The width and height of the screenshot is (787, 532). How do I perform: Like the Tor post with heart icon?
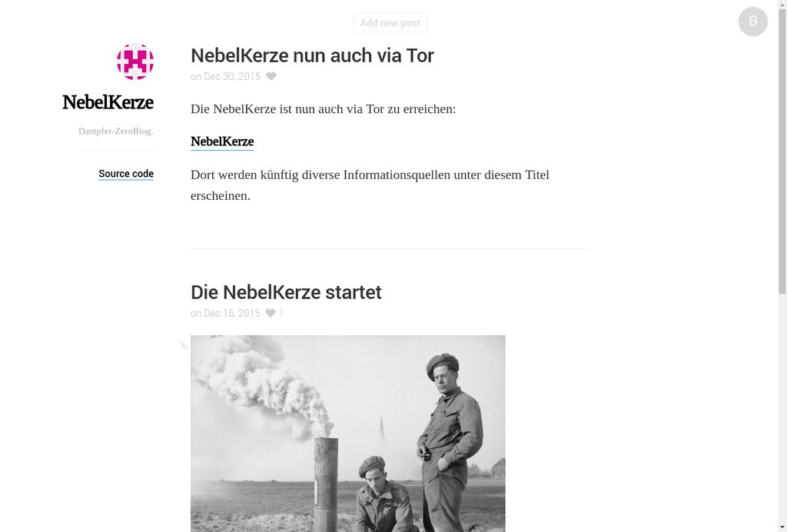(271, 76)
